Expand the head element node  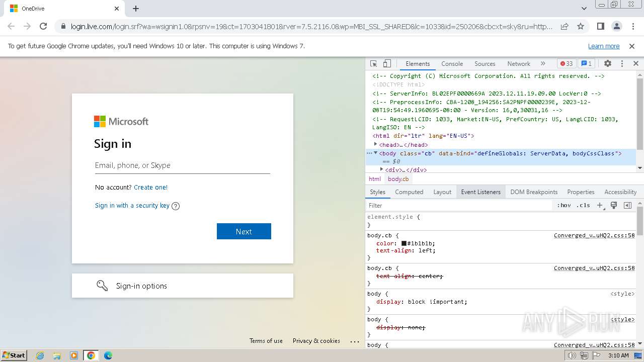[375, 144]
